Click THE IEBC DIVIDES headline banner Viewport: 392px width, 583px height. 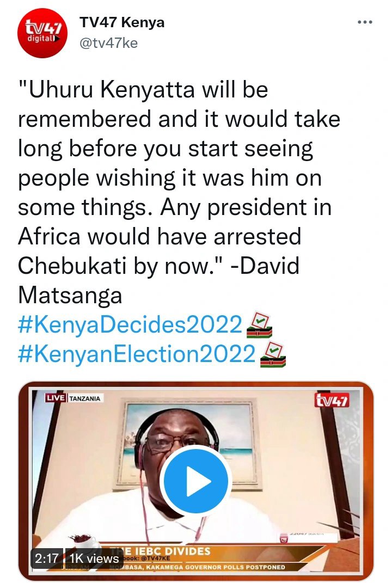161,551
